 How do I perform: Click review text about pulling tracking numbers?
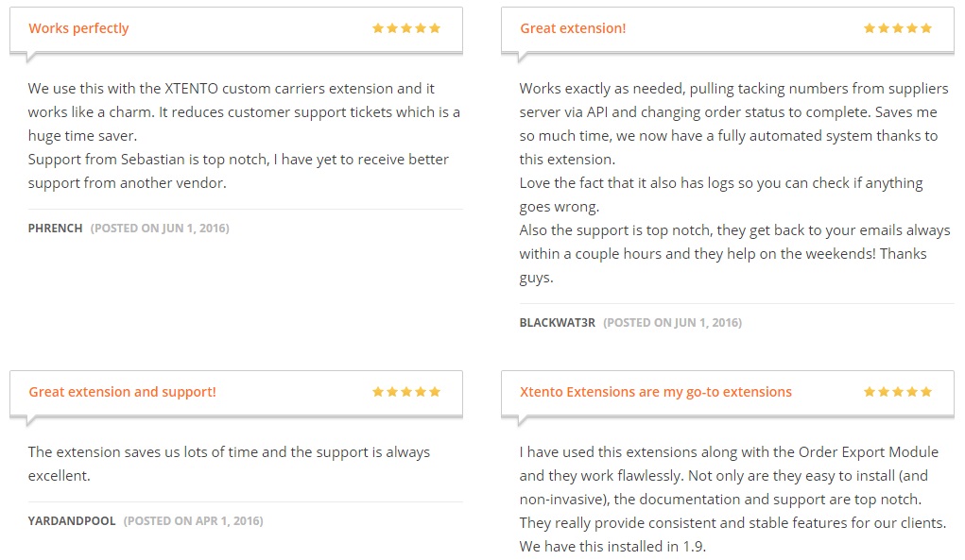pyautogui.click(x=733, y=124)
